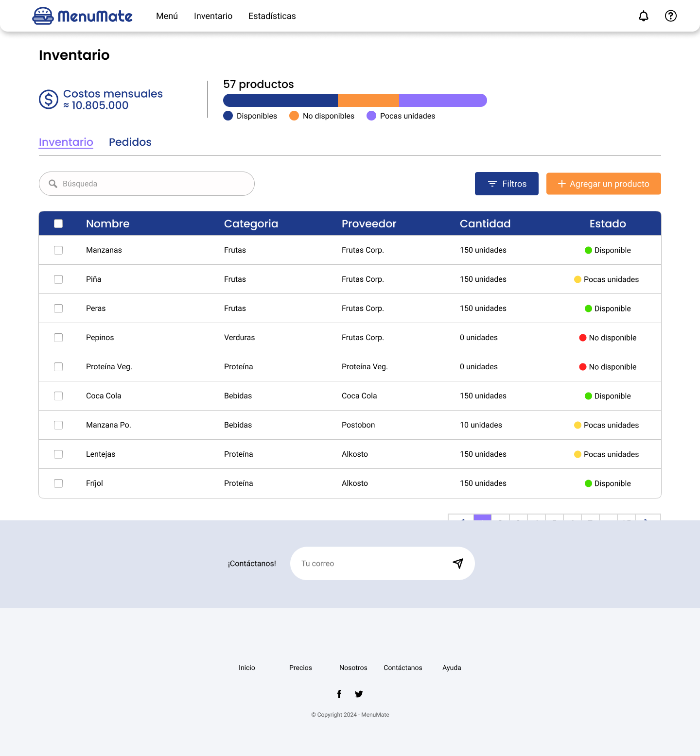Click the MenuMate burger logo
Image resolution: width=700 pixels, height=756 pixels.
pyautogui.click(x=43, y=16)
